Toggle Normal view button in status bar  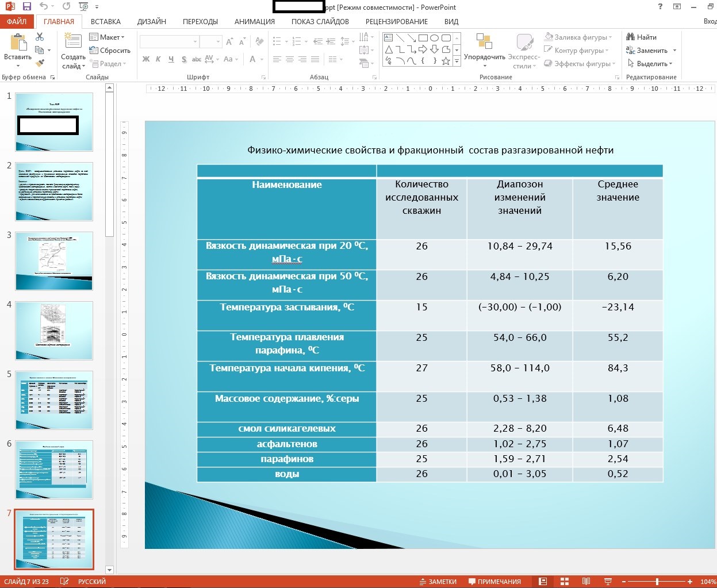point(542,582)
